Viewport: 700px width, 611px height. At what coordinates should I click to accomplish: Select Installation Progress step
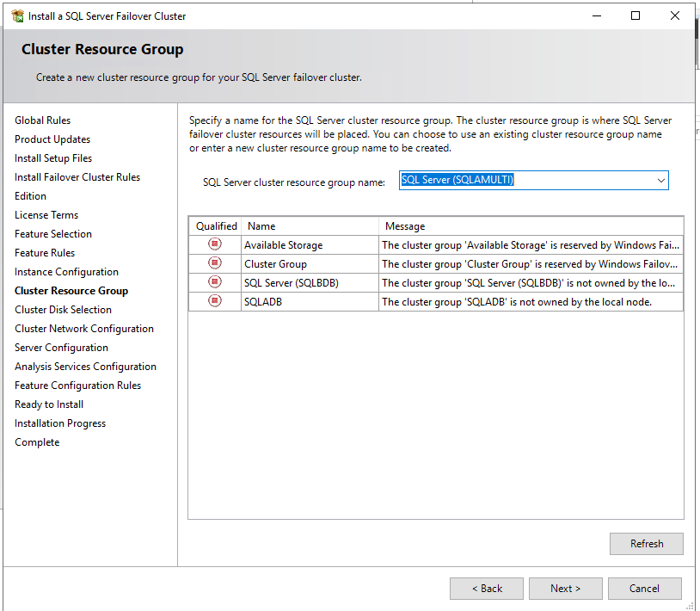(x=60, y=423)
